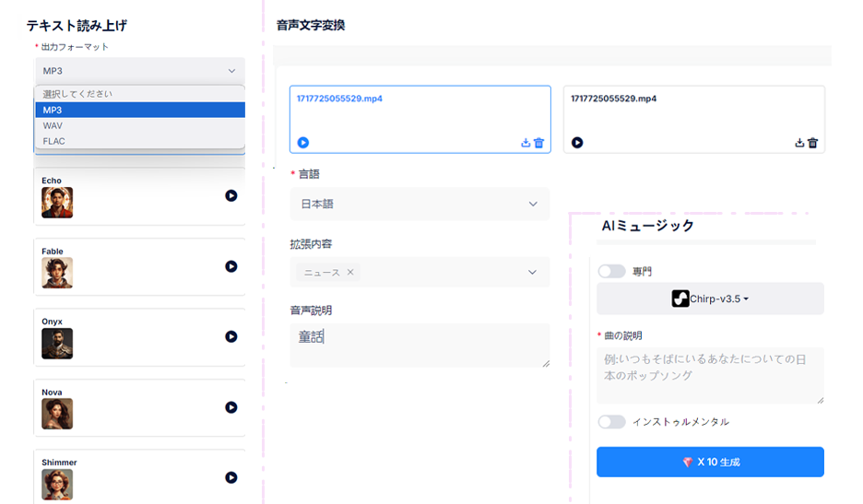Expand the 拡張内容 dropdown
Viewport: 863px width, 504px height.
420,272
